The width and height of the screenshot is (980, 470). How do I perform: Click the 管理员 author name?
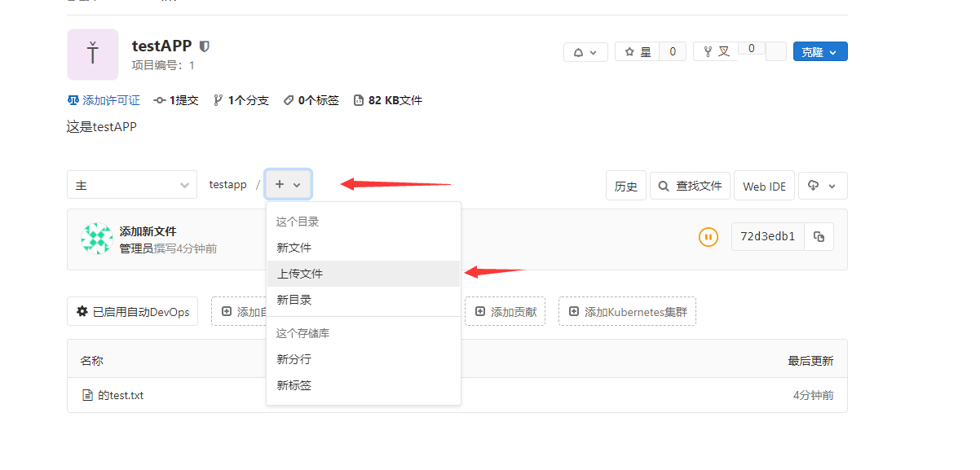click(136, 248)
